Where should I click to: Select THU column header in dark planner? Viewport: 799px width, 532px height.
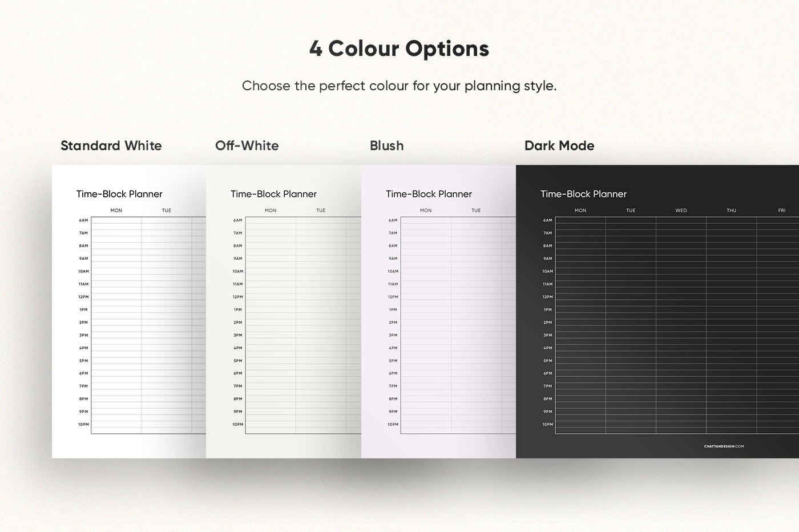click(731, 211)
